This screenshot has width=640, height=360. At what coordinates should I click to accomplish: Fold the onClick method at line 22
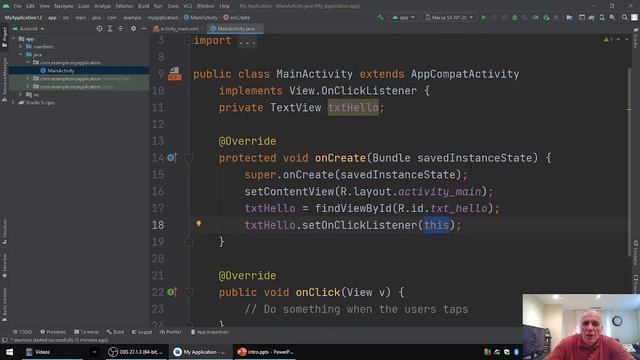point(189,292)
